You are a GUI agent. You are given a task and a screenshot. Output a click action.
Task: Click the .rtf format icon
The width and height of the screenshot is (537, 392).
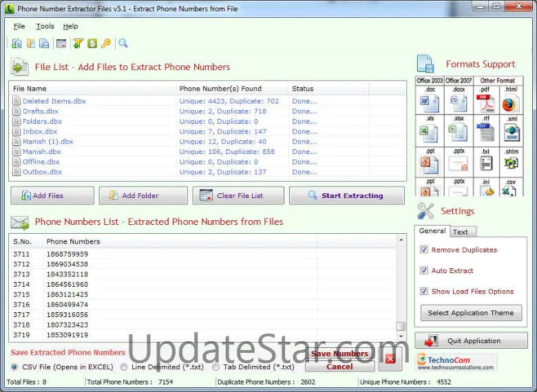tap(485, 133)
